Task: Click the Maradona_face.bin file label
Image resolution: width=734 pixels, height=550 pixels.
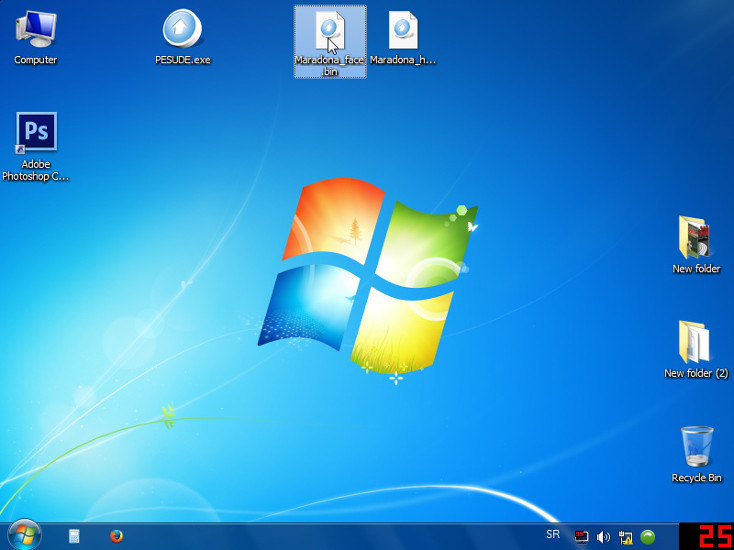Action: pos(330,66)
